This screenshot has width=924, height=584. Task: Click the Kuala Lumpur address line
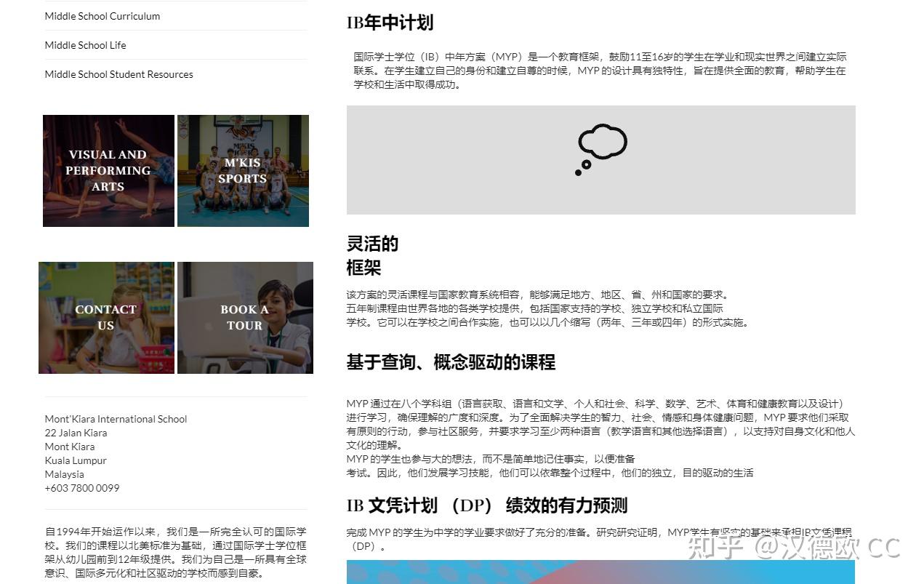point(76,460)
